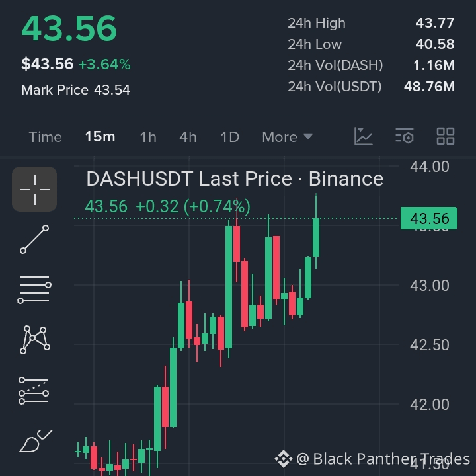Click the large 43.56 last price
Image resolution: width=476 pixels, height=476 pixels.
pyautogui.click(x=69, y=28)
